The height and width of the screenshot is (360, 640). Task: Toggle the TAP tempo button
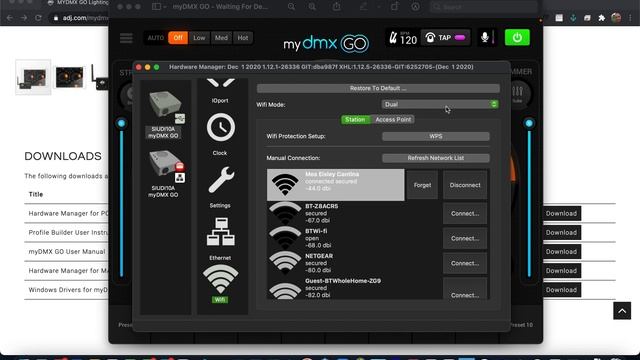click(445, 38)
